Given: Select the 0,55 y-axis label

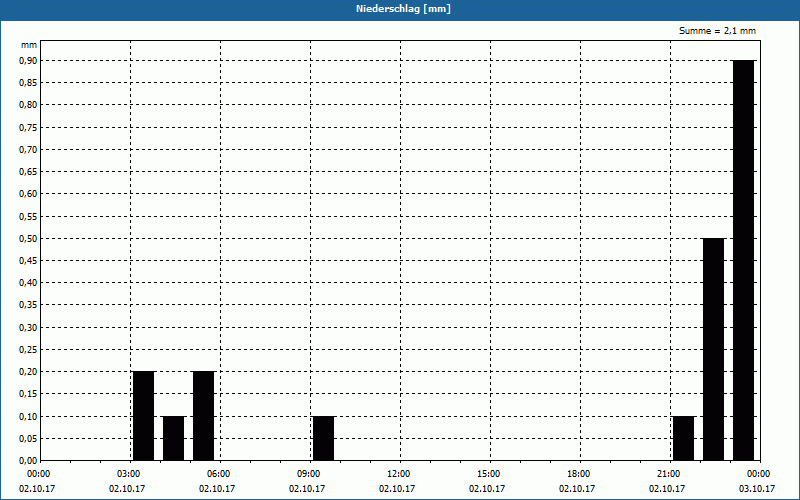Looking at the screenshot, I should pos(28,216).
